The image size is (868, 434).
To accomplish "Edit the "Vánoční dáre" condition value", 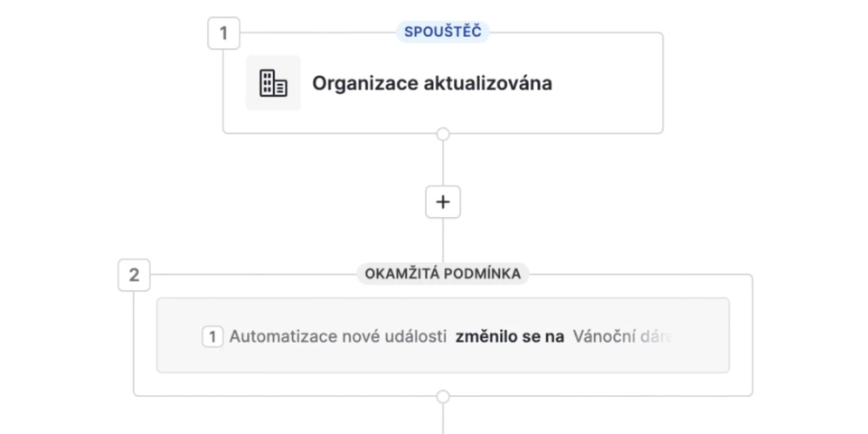I will pos(623,336).
